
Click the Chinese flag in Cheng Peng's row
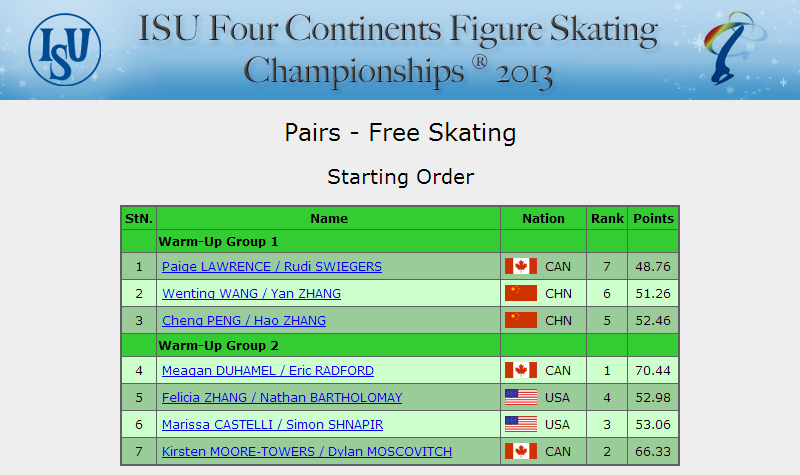point(520,320)
